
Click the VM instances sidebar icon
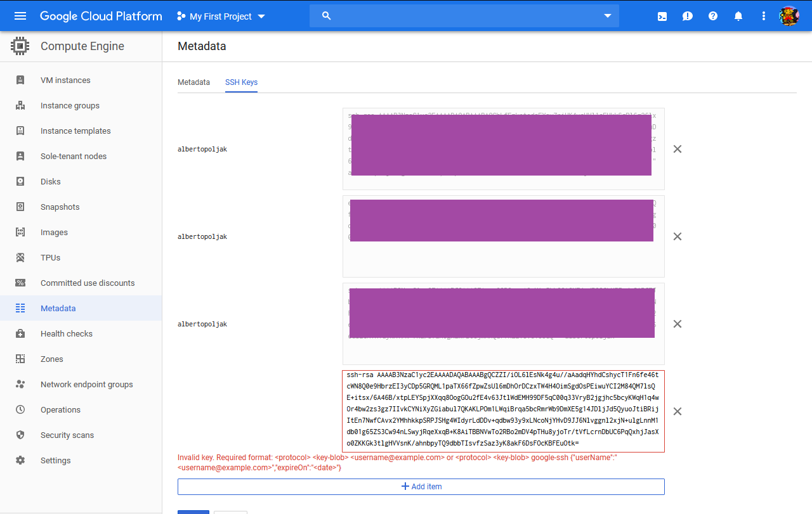coord(20,80)
